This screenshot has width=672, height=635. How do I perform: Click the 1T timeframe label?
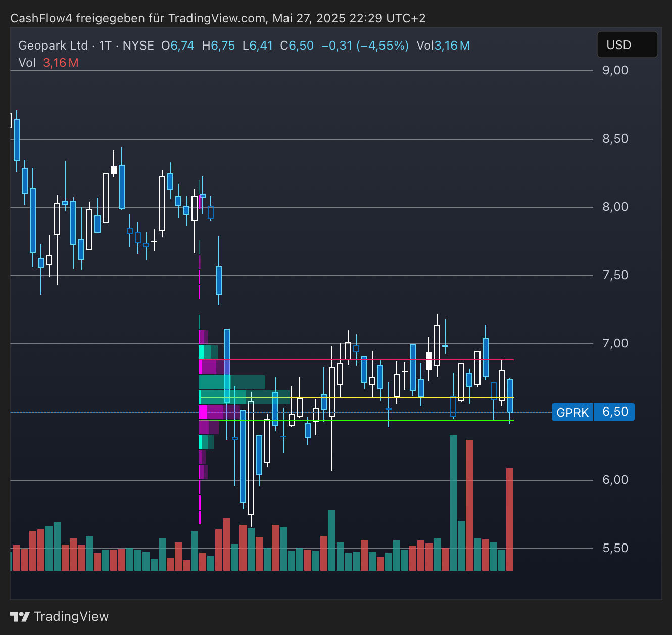105,46
